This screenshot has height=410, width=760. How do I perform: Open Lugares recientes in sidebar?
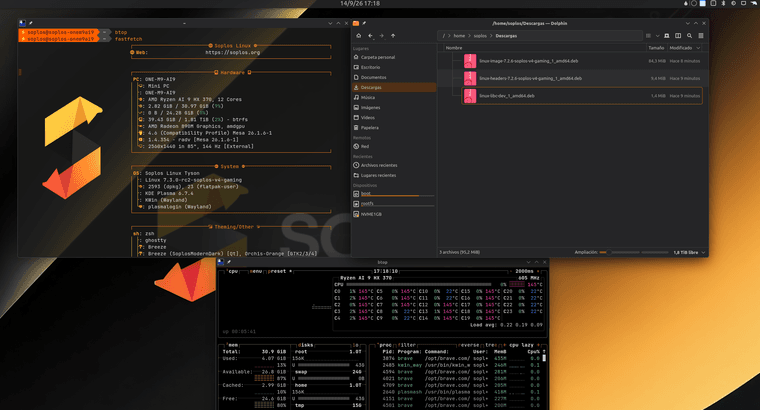click(x=394, y=175)
